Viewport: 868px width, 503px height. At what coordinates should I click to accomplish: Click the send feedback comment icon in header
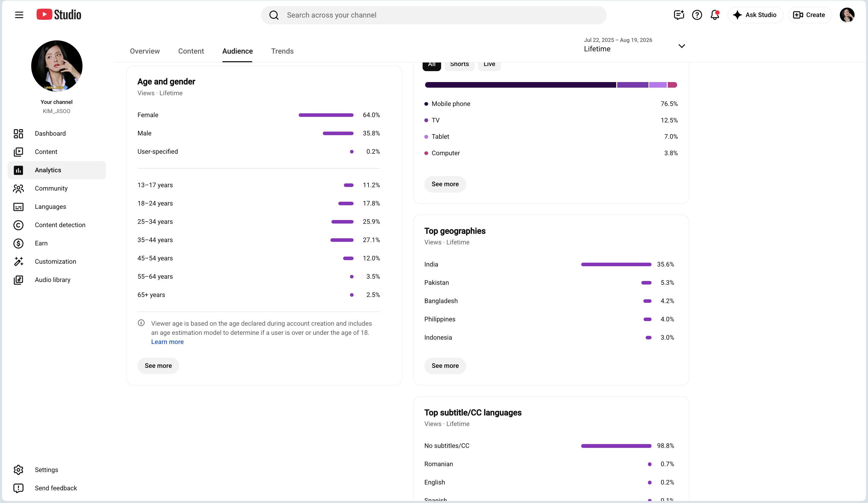coord(679,15)
